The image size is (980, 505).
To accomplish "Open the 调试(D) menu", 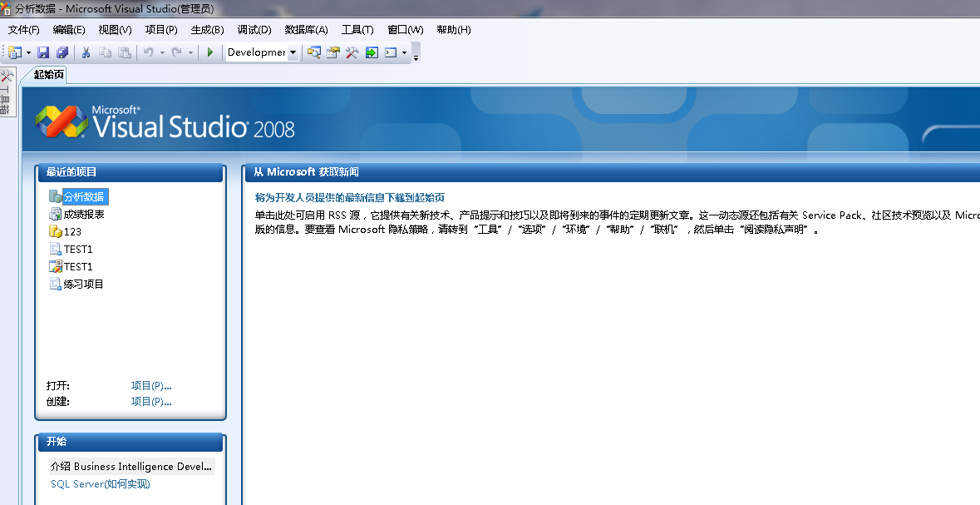I will tap(254, 29).
